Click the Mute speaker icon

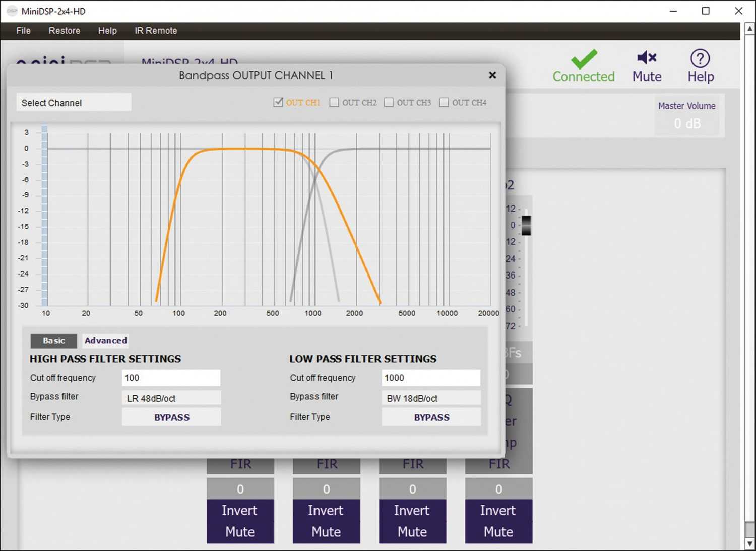[647, 57]
